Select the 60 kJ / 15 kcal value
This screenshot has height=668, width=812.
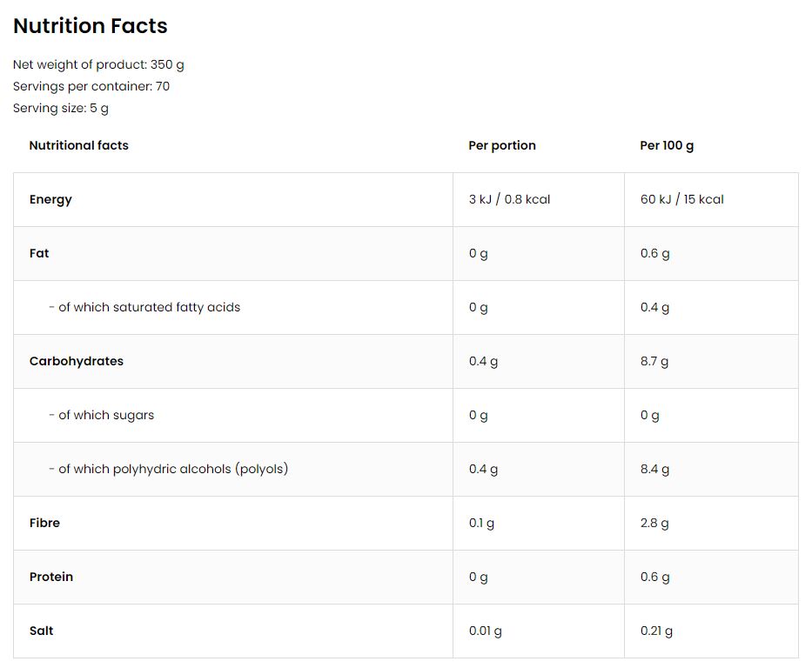point(681,199)
